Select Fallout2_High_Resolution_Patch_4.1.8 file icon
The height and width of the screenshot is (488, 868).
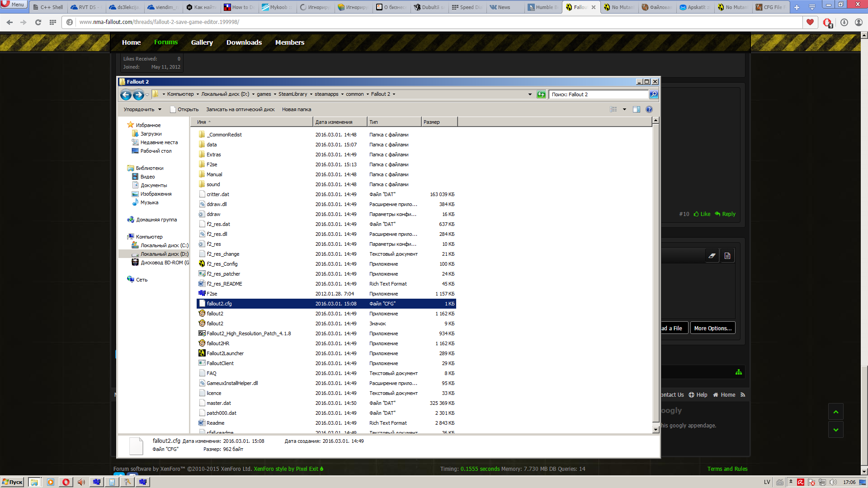click(202, 333)
